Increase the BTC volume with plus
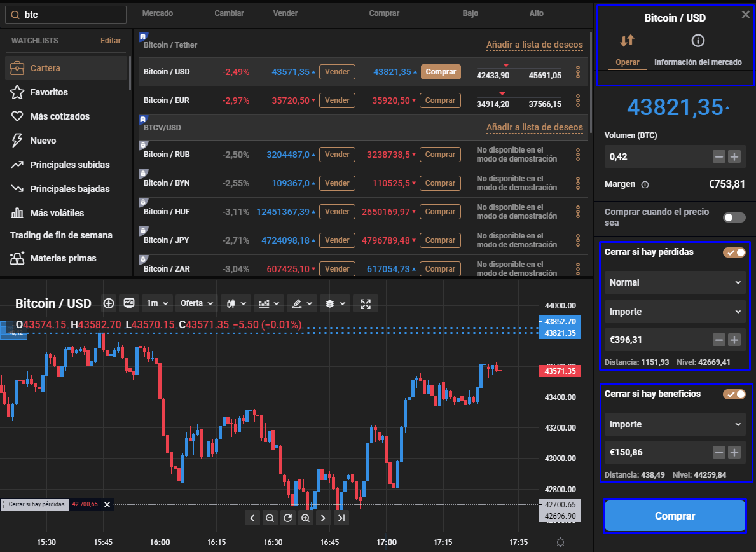Viewport: 756px width, 552px height. [734, 156]
